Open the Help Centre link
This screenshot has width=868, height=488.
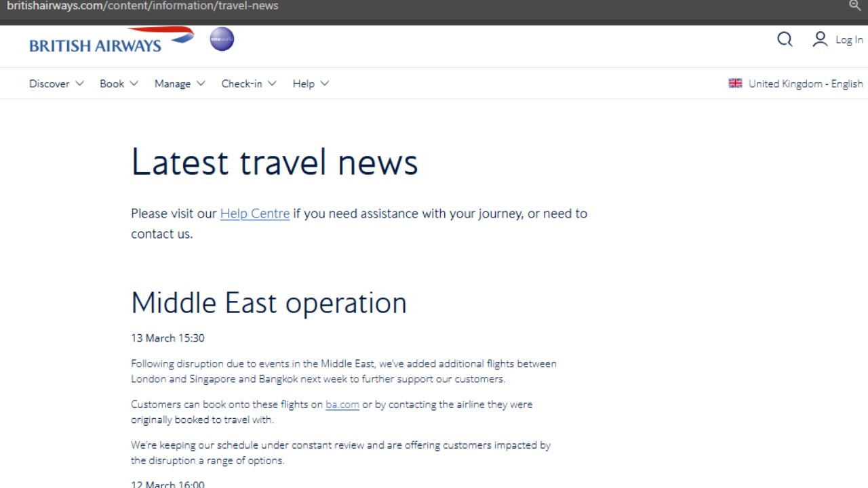pyautogui.click(x=254, y=213)
